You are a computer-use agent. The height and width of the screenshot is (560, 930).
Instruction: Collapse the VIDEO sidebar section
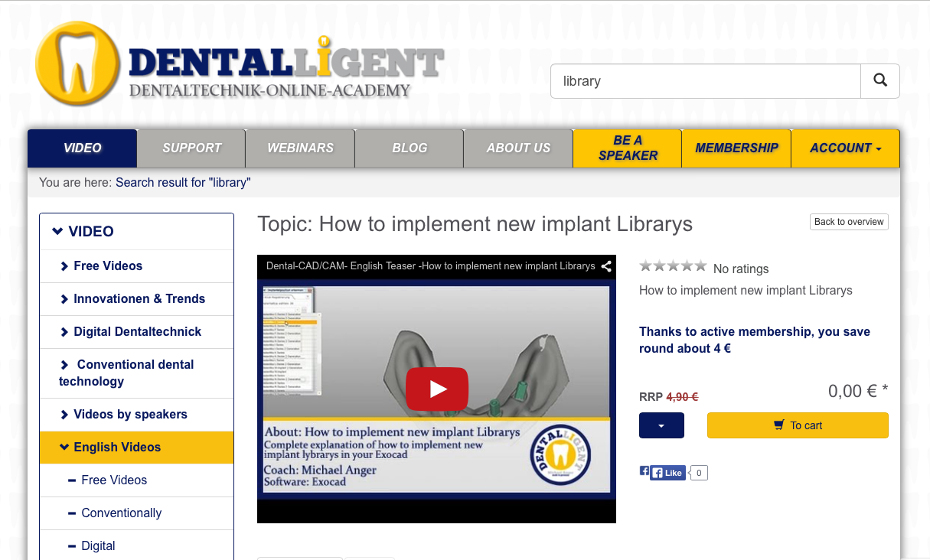83,231
